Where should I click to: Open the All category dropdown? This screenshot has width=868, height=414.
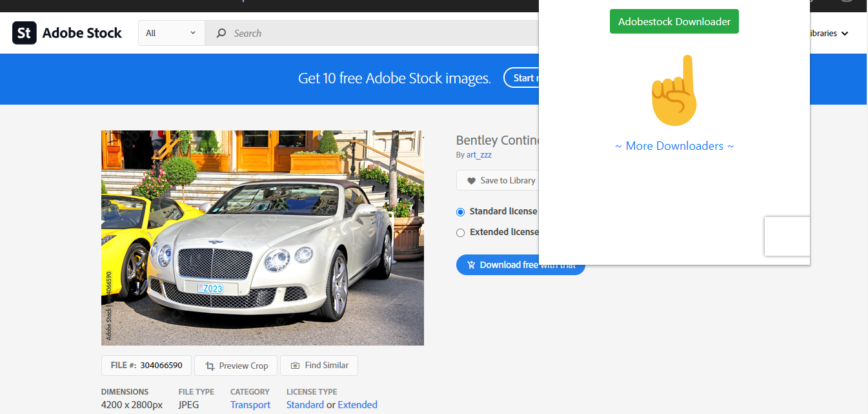point(172,33)
